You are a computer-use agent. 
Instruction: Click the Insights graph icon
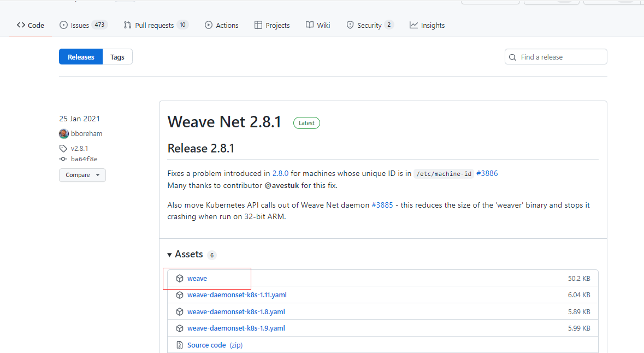(x=413, y=25)
